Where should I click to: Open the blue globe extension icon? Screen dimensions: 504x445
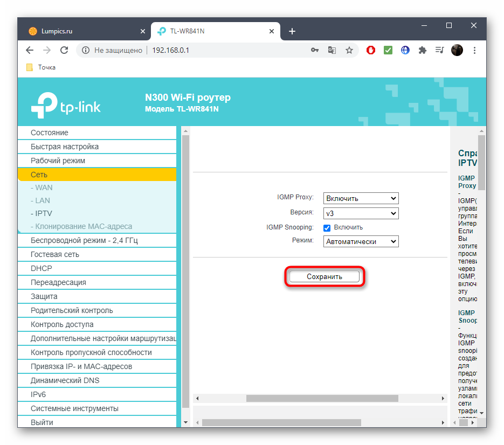(405, 50)
